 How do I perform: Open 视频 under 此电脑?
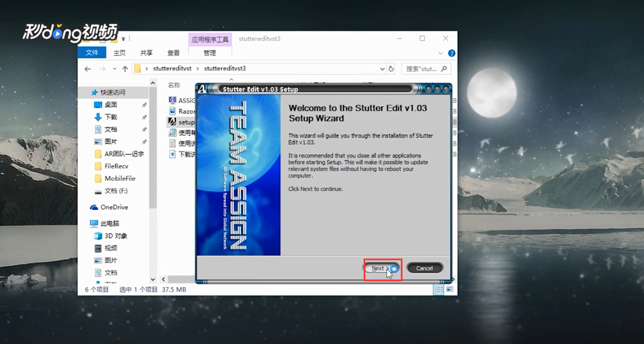point(111,249)
